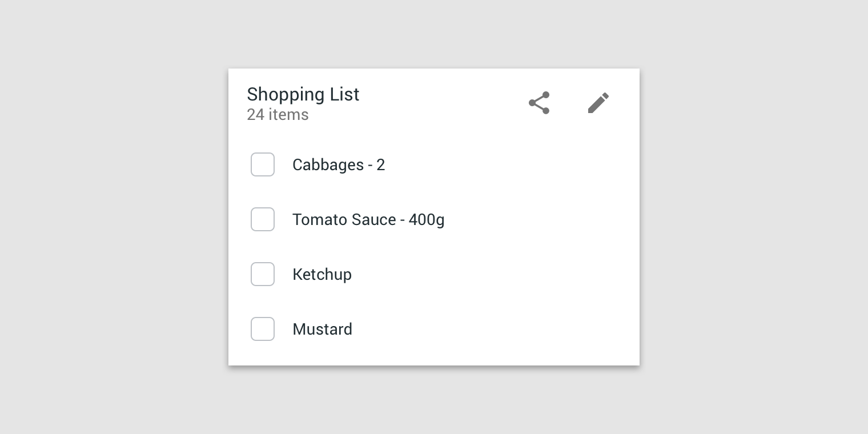The height and width of the screenshot is (434, 868).
Task: Click the grey background outside the card
Action: point(114,217)
